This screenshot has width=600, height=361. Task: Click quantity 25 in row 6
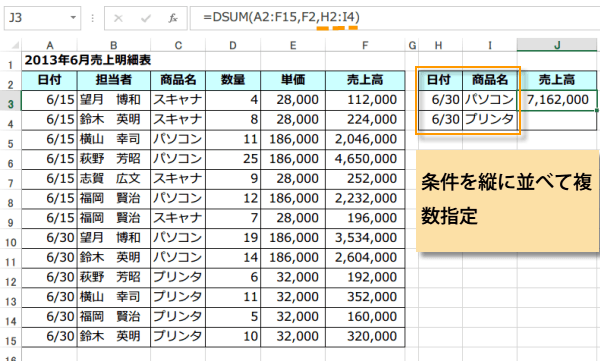[x=233, y=159]
